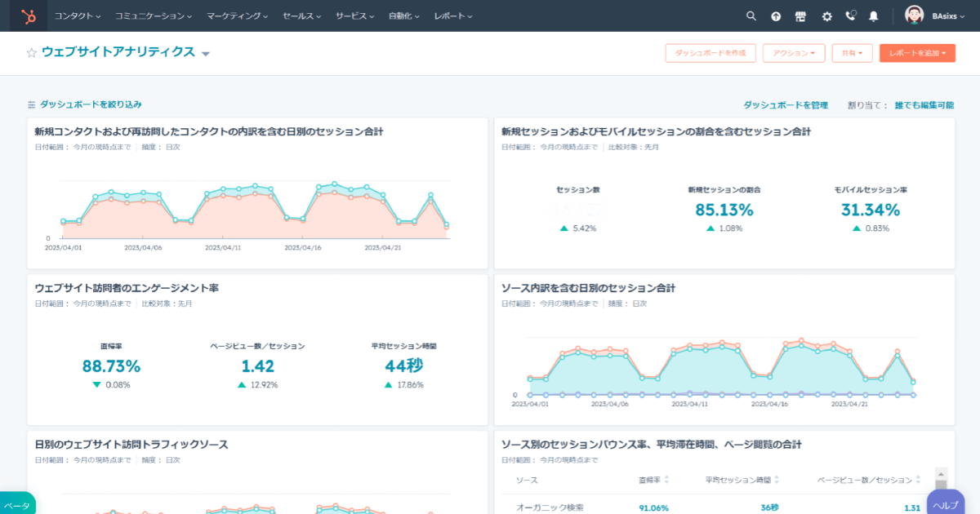Open the search magnifier icon

pyautogui.click(x=751, y=16)
